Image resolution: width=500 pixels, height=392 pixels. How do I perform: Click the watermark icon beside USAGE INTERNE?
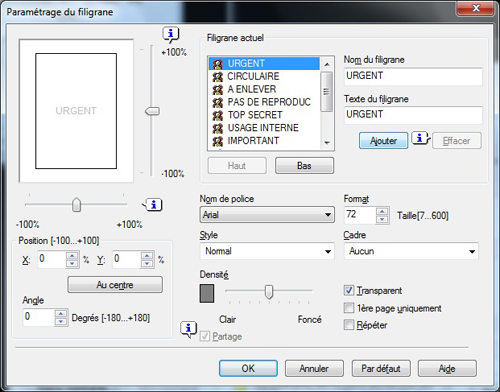pos(218,128)
